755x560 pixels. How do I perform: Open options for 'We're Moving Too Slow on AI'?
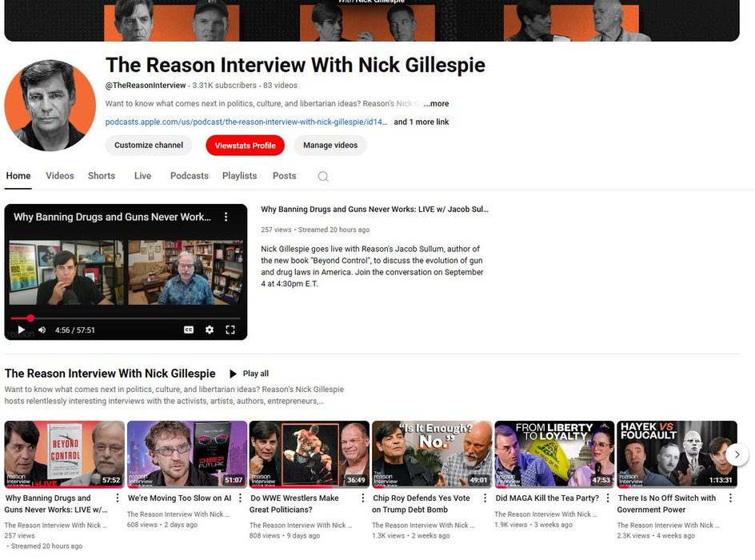coord(240,498)
